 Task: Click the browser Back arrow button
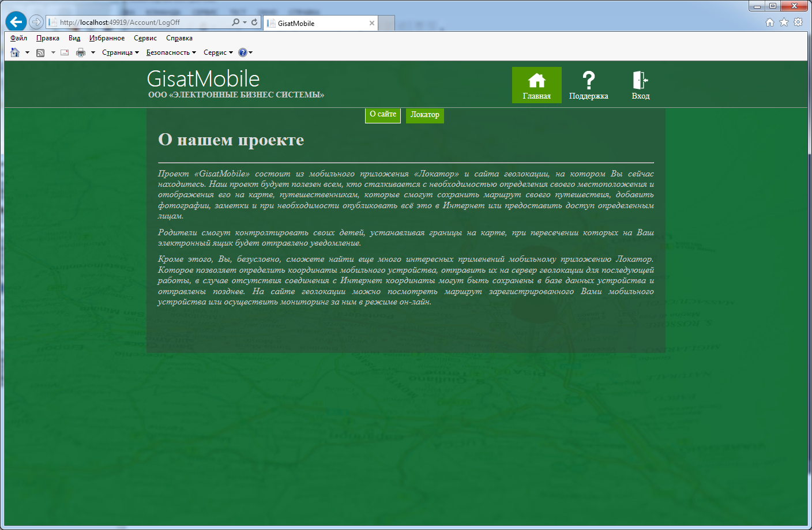(x=16, y=22)
